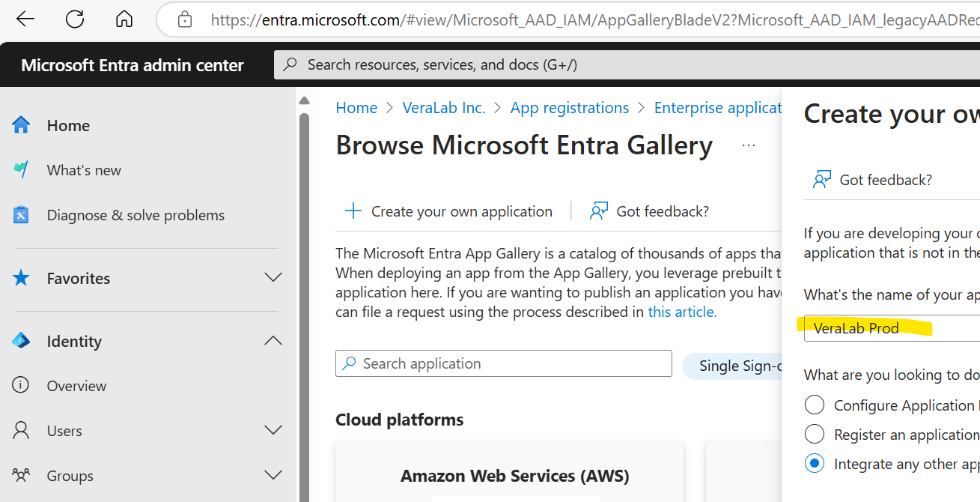Open browser home page icon

[x=124, y=19]
